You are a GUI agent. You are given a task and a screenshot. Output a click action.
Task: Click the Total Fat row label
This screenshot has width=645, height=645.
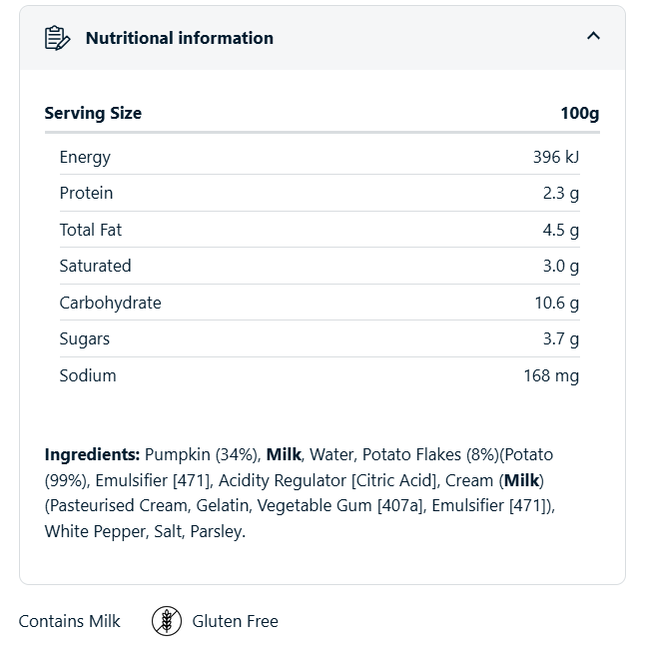pos(90,230)
